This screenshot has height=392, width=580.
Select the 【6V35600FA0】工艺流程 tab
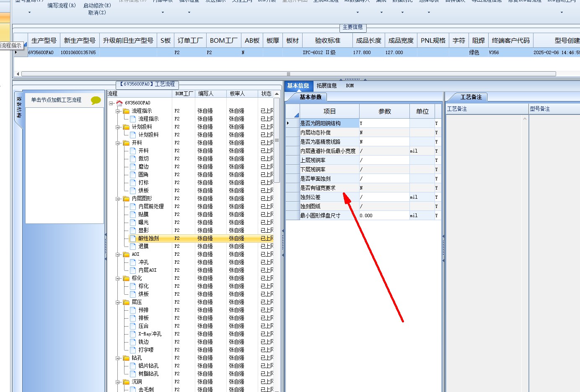148,84
